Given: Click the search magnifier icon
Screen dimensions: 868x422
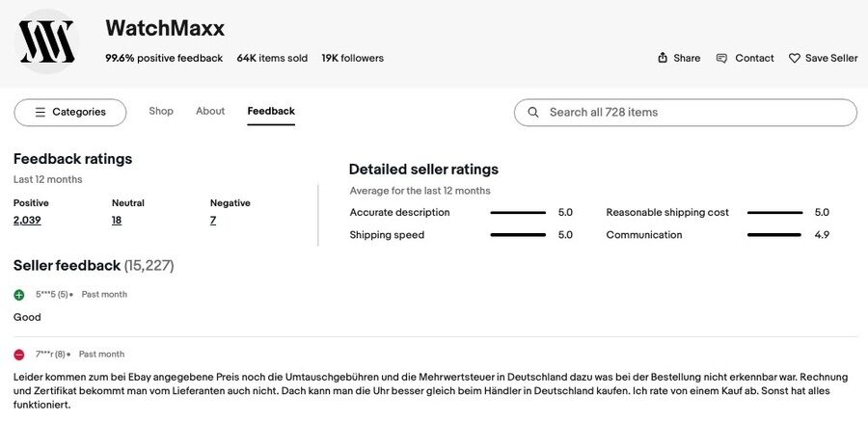Looking at the screenshot, I should click(x=533, y=113).
